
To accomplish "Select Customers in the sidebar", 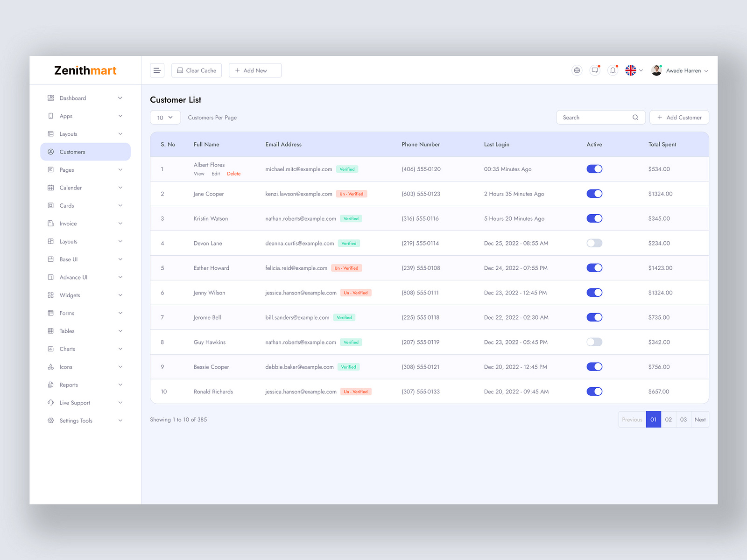I will [x=72, y=152].
